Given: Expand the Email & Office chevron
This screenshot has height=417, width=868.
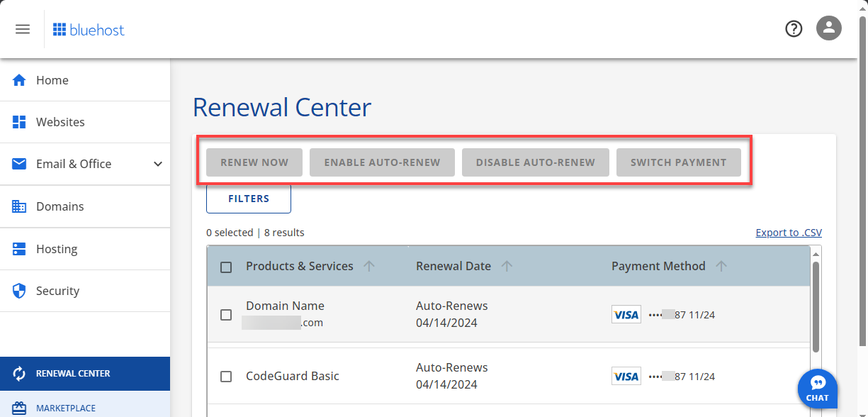Looking at the screenshot, I should point(157,164).
